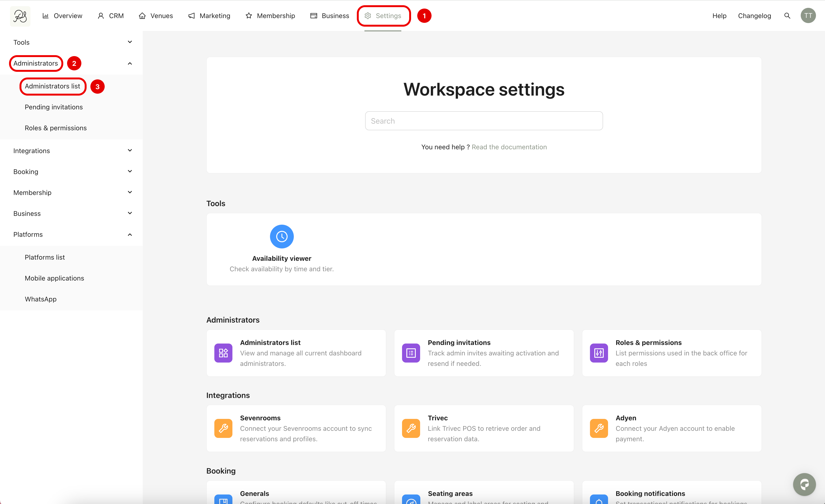
Task: Click the Roles & permissions sliders icon
Action: (x=599, y=353)
